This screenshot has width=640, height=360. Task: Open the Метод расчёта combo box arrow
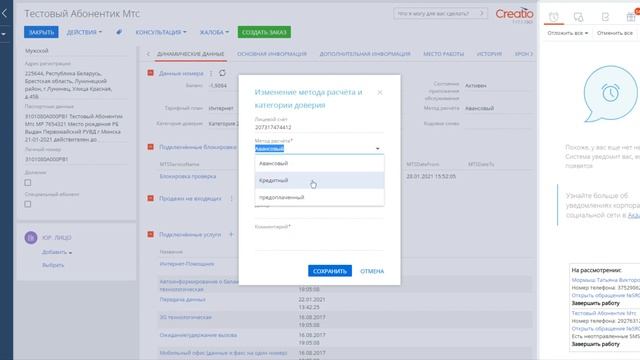[378, 149]
